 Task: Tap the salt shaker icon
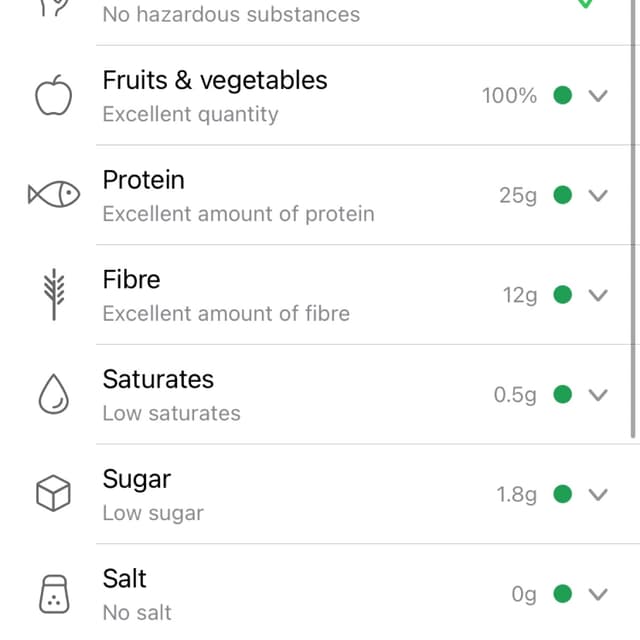(x=54, y=594)
